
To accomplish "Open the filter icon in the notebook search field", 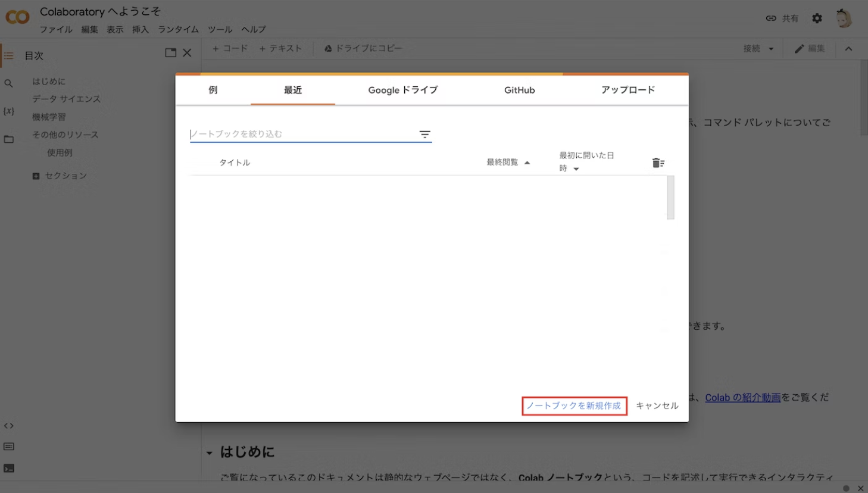I will point(424,134).
